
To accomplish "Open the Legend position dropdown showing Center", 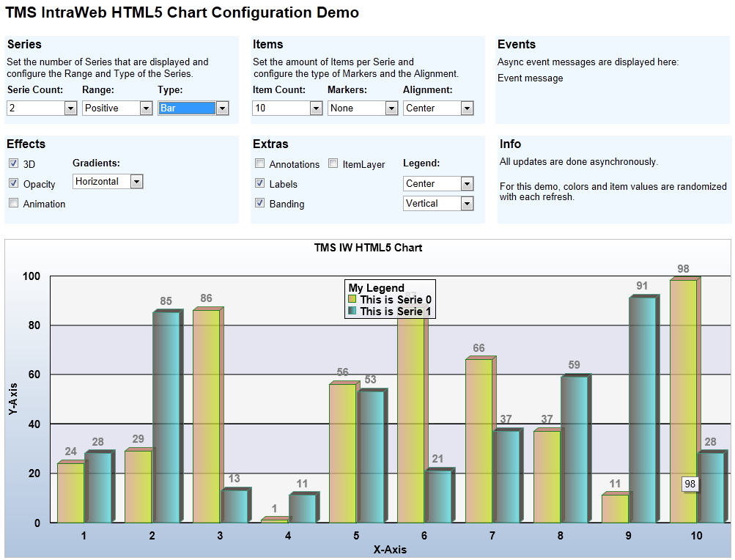I will (438, 183).
